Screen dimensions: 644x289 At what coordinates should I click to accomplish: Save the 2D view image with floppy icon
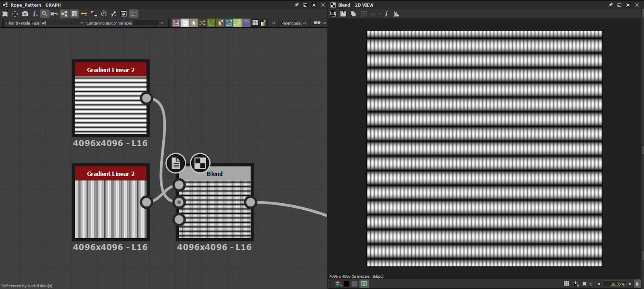[343, 14]
